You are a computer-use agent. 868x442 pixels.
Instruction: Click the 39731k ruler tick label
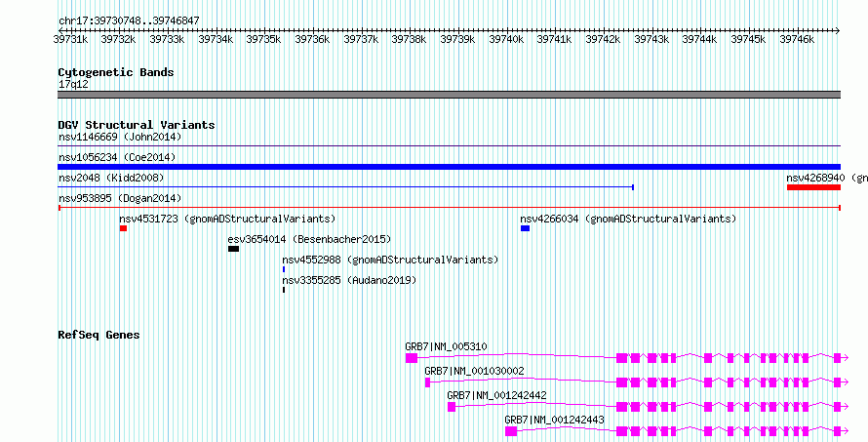(70, 39)
